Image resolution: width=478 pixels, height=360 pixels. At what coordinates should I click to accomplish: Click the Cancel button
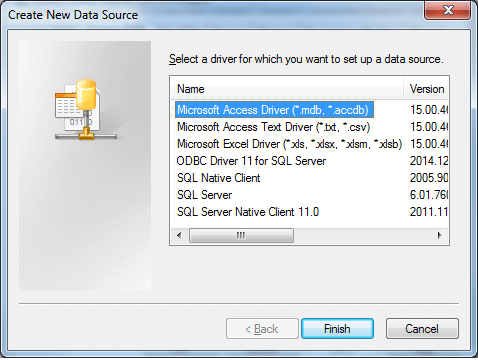point(422,329)
